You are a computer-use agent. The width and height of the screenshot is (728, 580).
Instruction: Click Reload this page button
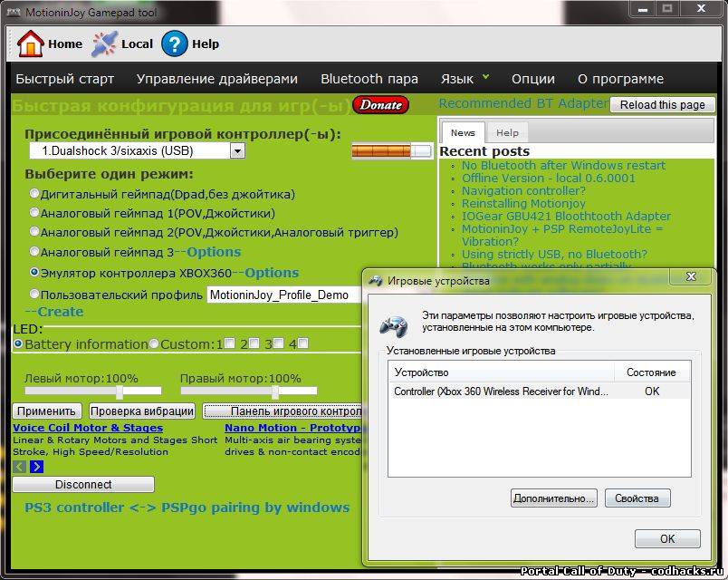tap(663, 104)
